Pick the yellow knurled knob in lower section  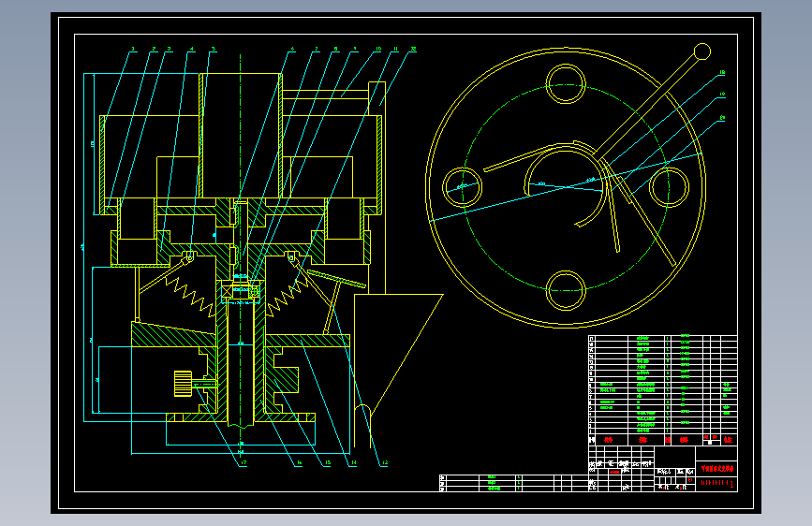(183, 384)
